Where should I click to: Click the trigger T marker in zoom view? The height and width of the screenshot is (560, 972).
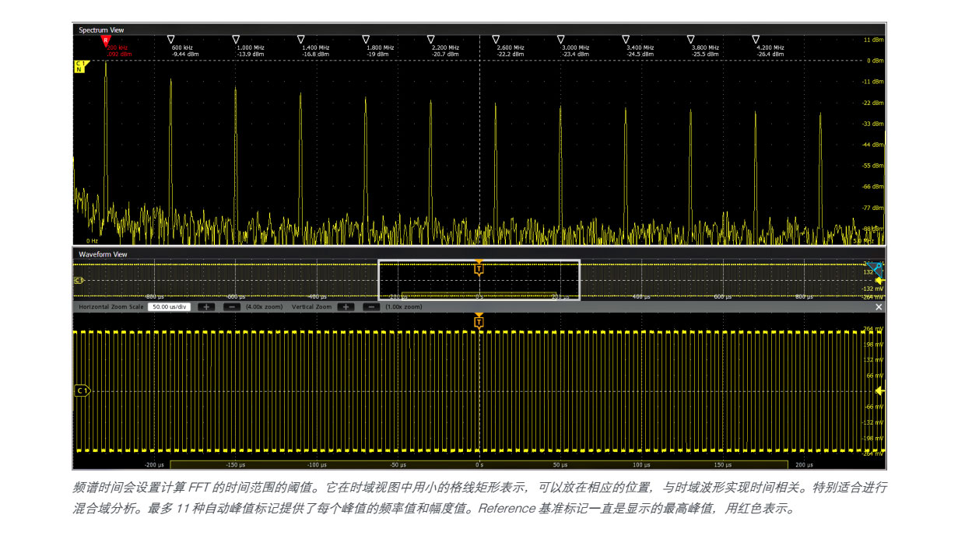point(479,322)
